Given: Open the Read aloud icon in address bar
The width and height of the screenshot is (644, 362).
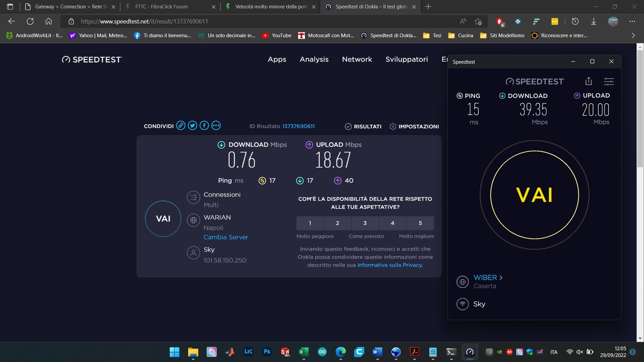Looking at the screenshot, I should coord(463,21).
